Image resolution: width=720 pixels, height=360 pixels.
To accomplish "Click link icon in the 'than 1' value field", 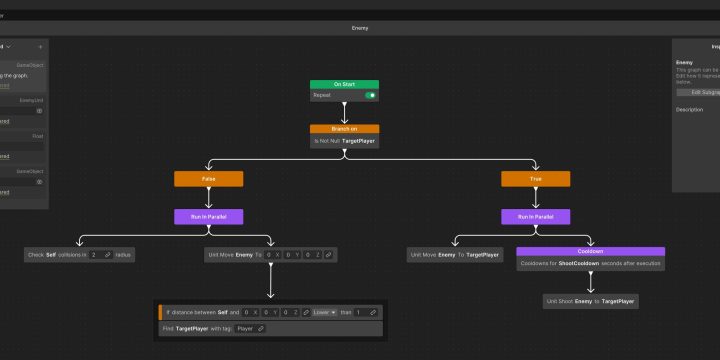I will pos(373,312).
